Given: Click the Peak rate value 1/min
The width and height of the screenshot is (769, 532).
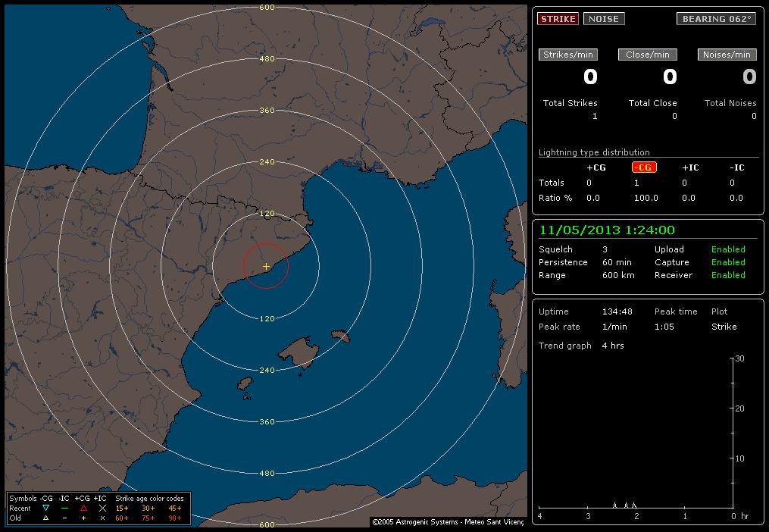Looking at the screenshot, I should click(615, 327).
